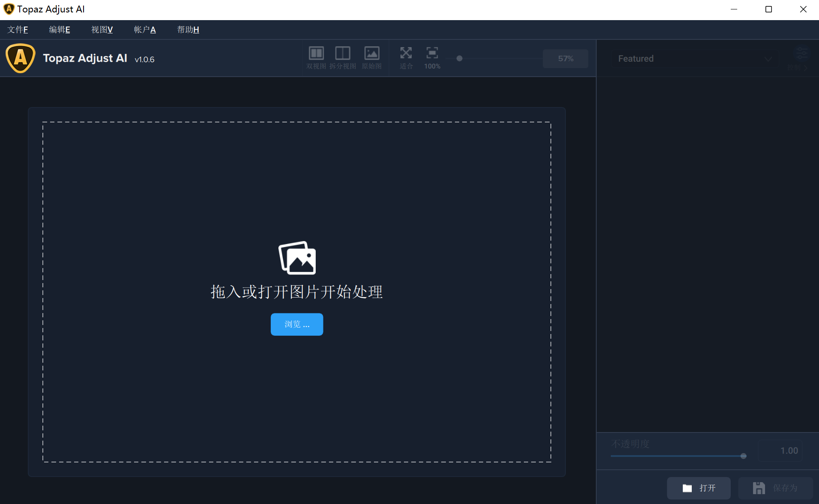Click the 拖入或打开图片开始处理 text
The width and height of the screenshot is (819, 504).
(297, 292)
